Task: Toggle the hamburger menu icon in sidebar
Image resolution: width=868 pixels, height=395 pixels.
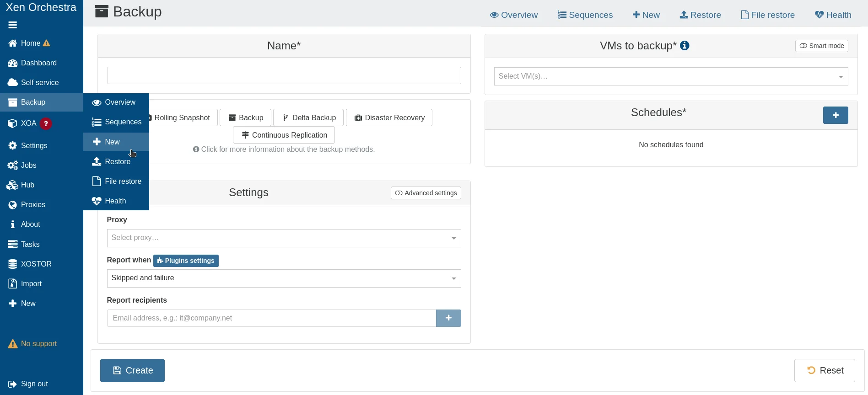Action: (x=12, y=25)
